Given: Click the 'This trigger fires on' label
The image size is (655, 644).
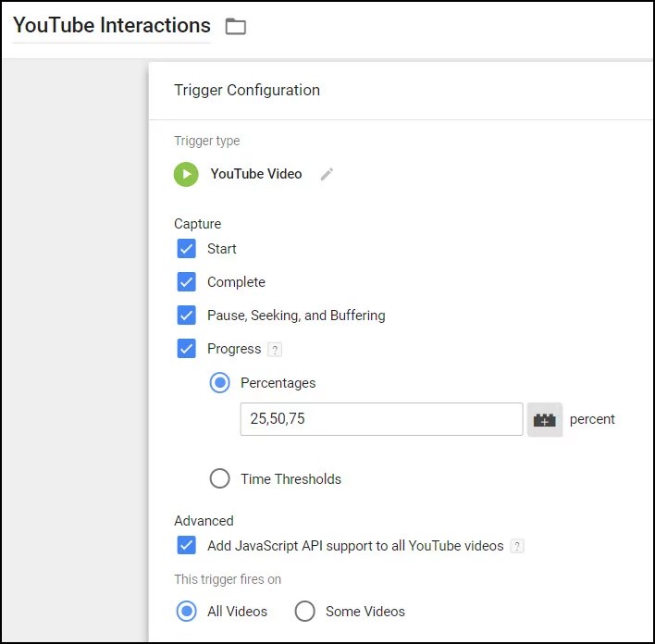Looking at the screenshot, I should 228,579.
